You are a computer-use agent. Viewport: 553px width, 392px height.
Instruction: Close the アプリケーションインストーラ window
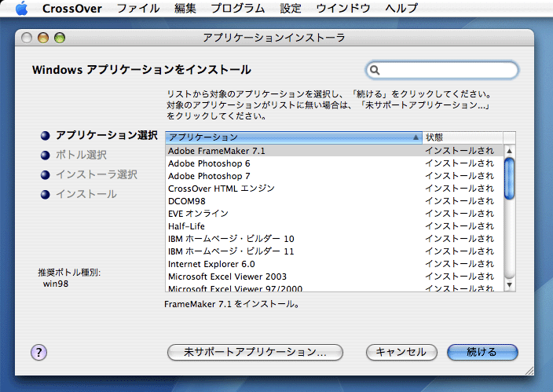pos(27,38)
